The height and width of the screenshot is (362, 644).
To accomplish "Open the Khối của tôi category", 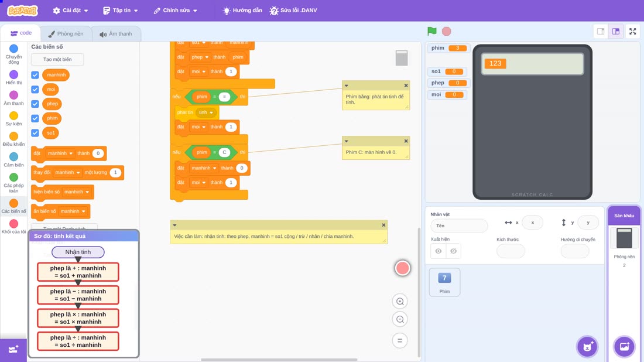I will tap(13, 226).
